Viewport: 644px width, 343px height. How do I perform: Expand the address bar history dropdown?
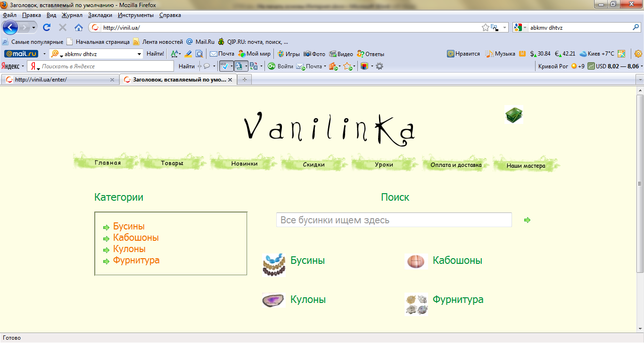(x=505, y=28)
